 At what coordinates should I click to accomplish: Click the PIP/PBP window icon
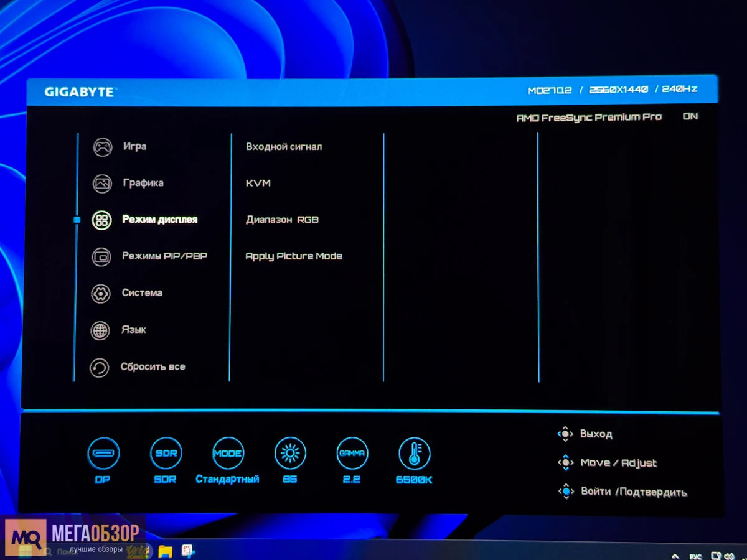click(101, 256)
